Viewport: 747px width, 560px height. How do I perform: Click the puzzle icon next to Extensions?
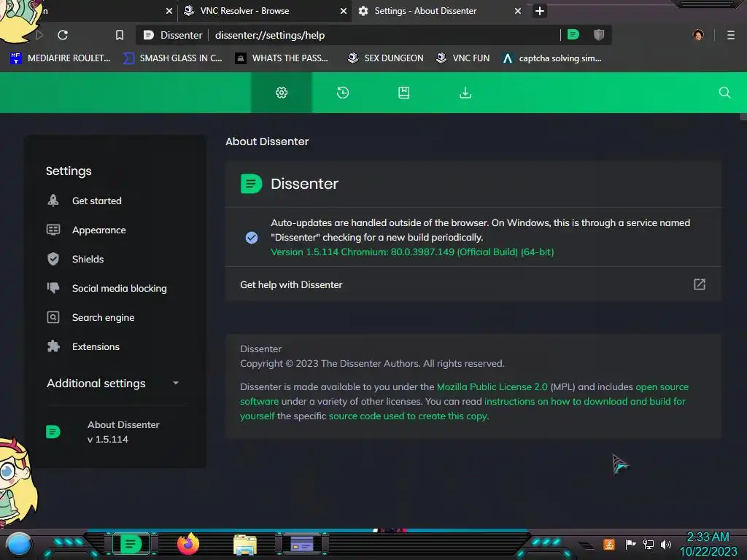53,346
